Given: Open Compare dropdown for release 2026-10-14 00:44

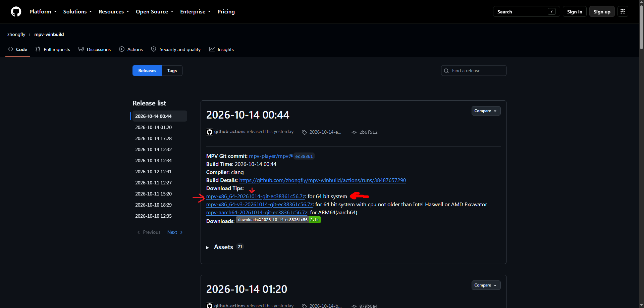Looking at the screenshot, I should 486,111.
